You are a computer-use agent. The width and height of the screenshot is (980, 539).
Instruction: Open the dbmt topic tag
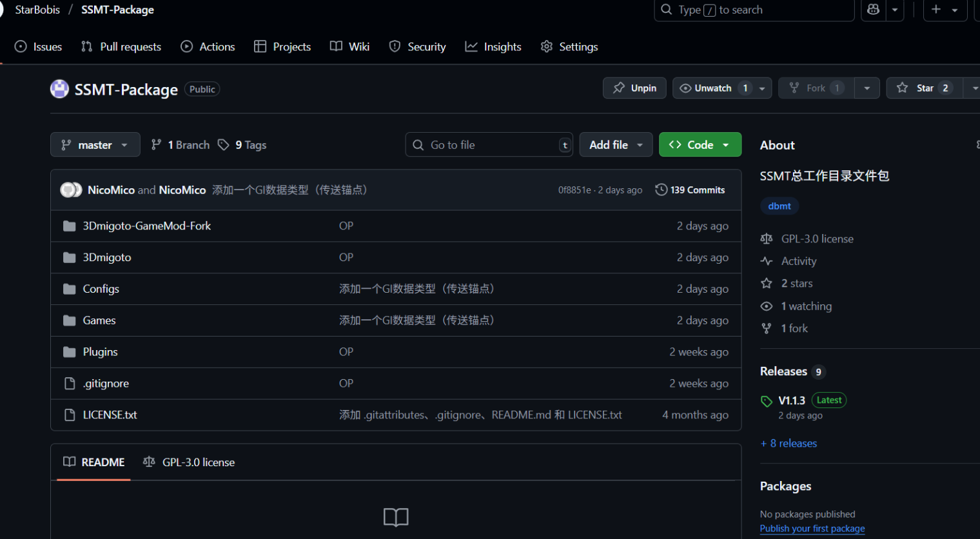[779, 206]
